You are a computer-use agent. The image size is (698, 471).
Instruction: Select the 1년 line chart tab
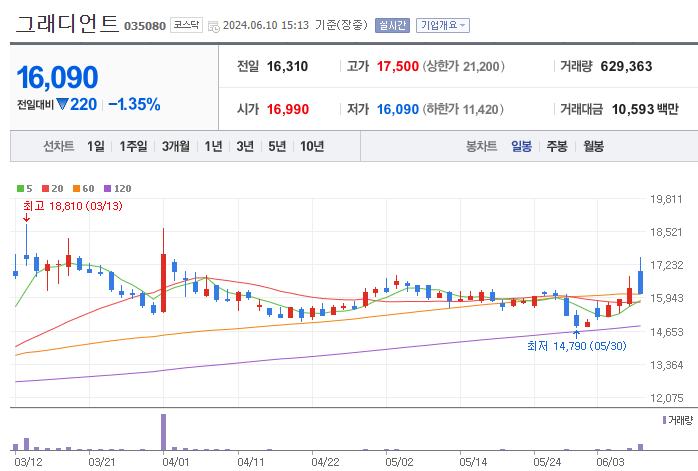tap(213, 146)
